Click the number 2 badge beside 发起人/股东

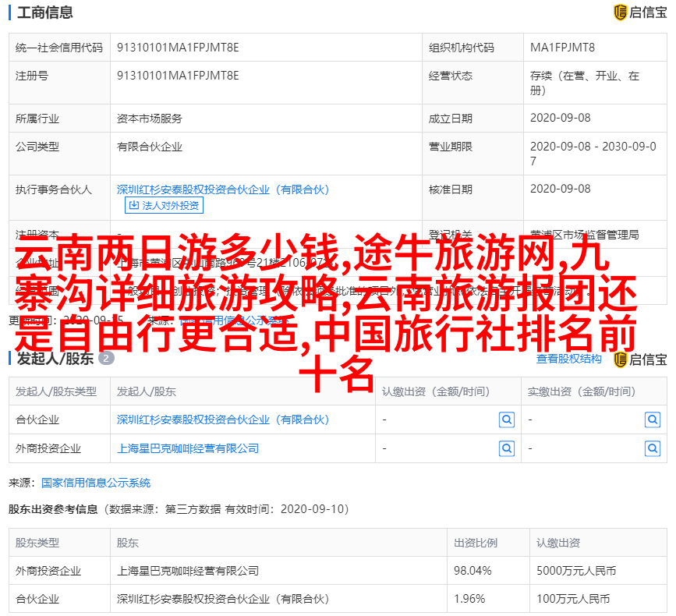coord(107,359)
